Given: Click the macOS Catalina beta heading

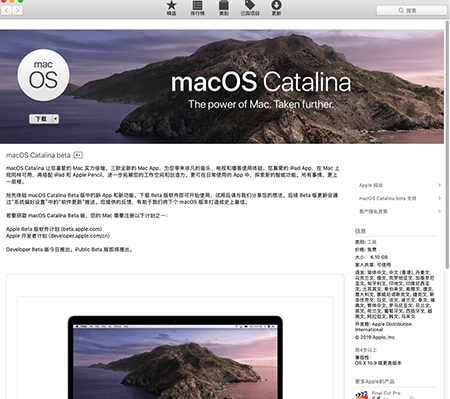Looking at the screenshot, I should click(38, 155).
